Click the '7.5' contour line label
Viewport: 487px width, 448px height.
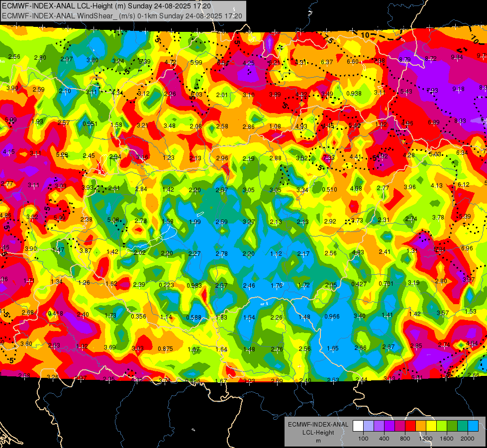327,39
